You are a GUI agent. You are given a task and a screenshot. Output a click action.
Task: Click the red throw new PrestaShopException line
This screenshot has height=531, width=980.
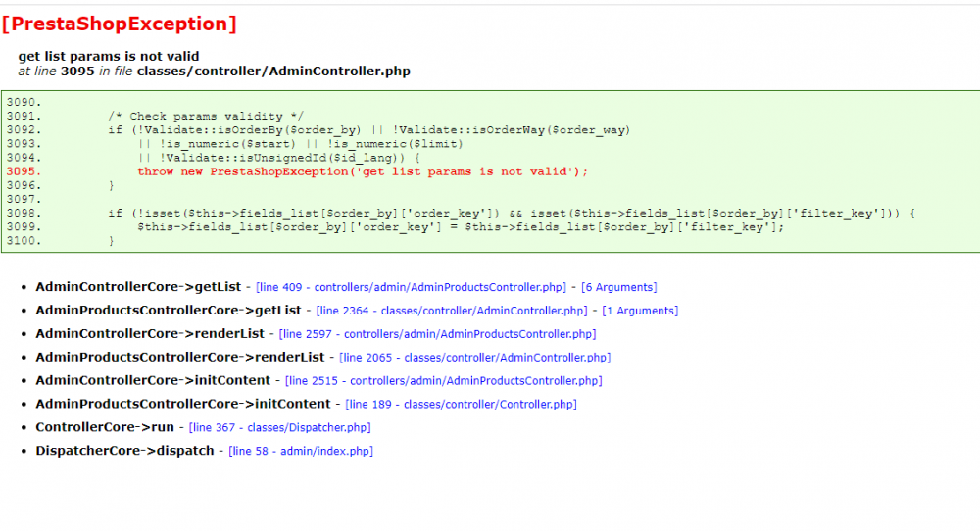pyautogui.click(x=363, y=171)
